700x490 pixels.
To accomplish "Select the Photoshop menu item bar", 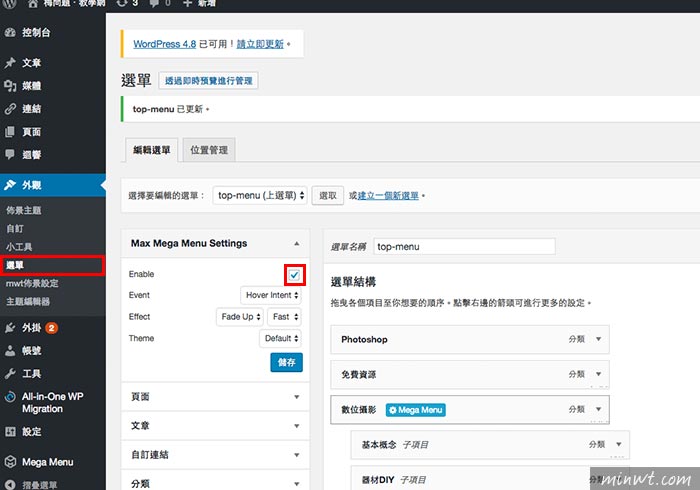I will coord(470,339).
